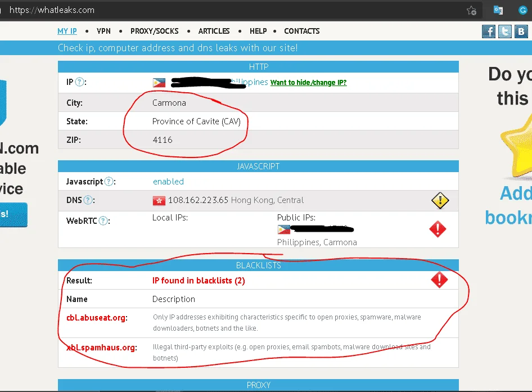Viewport: 532px width, 392px height.
Task: Click the xbl.spamhaus.org blacklist link
Action: (x=101, y=348)
